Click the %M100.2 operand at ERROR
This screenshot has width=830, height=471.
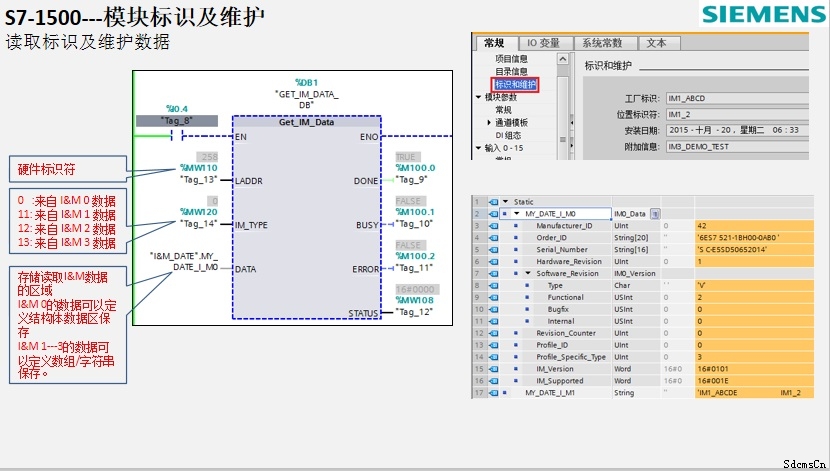[415, 256]
